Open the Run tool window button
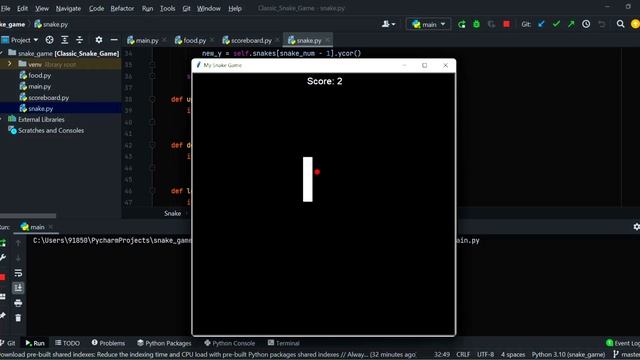This screenshot has width=640, height=360. (35, 343)
